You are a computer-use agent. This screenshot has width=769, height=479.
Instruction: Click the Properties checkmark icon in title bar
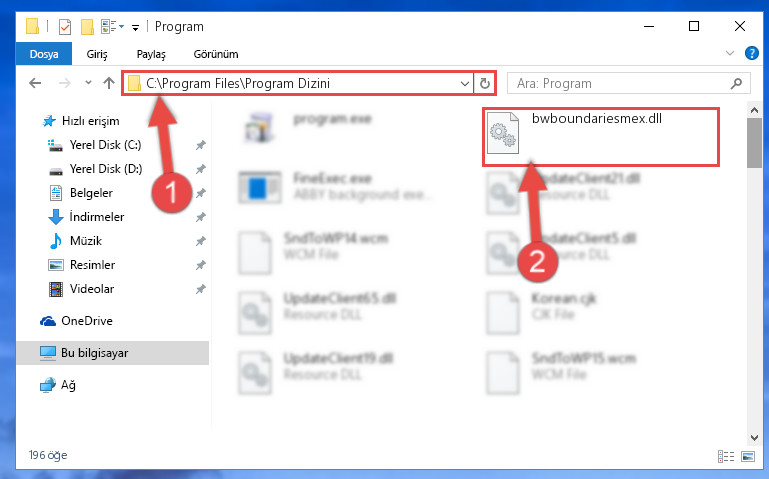point(65,27)
